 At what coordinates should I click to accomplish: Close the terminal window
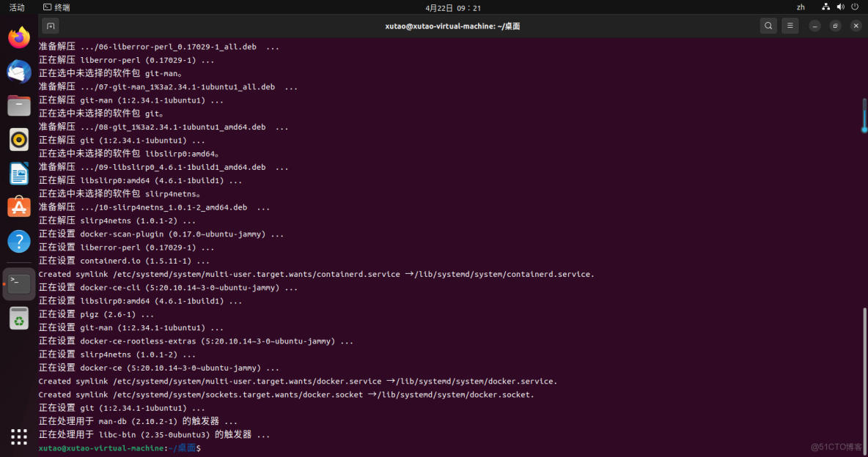[x=856, y=26]
